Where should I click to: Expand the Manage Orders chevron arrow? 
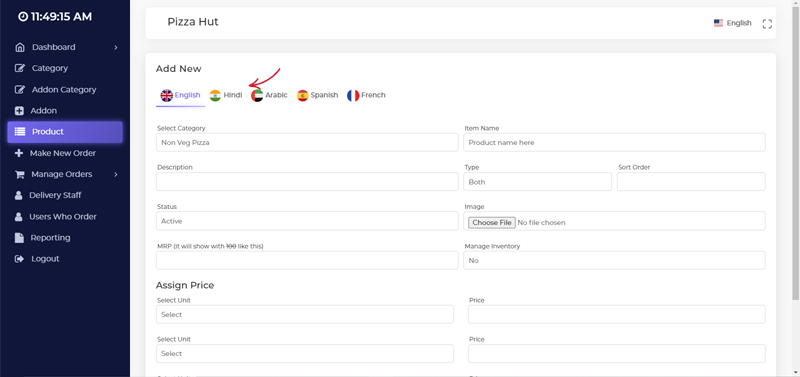(116, 174)
